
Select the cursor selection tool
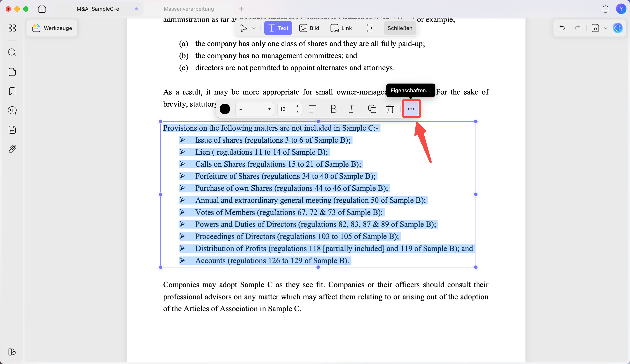click(243, 28)
